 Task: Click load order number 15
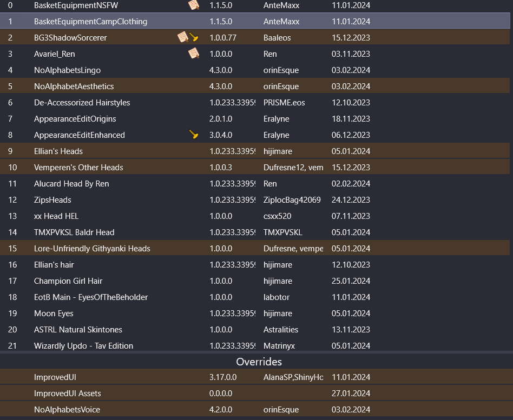click(x=12, y=249)
